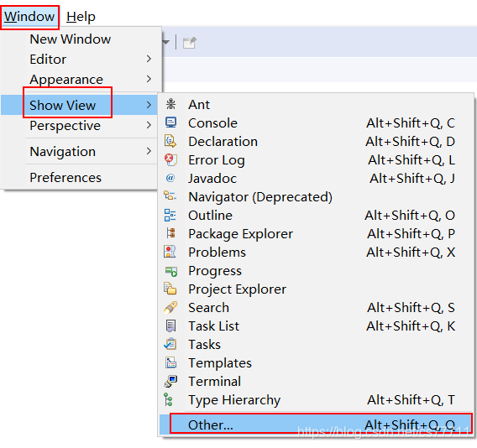Image resolution: width=477 pixels, height=448 pixels.
Task: Click the pinned window toolbar icon
Action: [190, 43]
